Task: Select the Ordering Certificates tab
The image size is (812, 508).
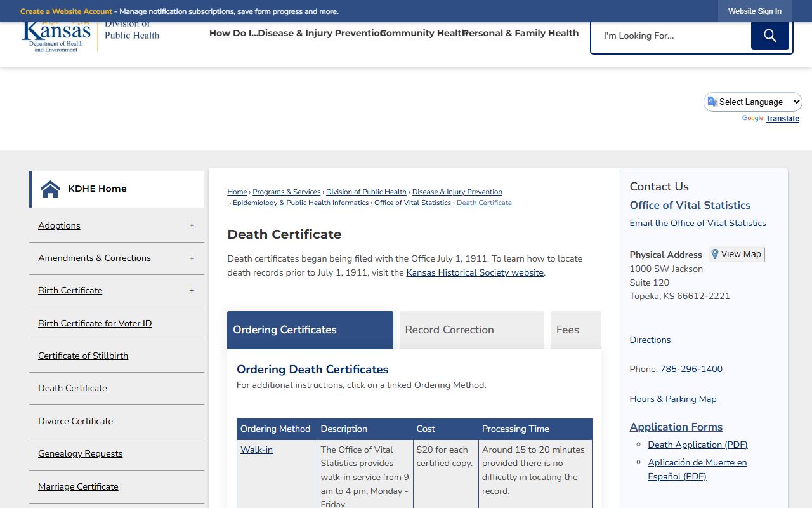Action: pyautogui.click(x=310, y=330)
